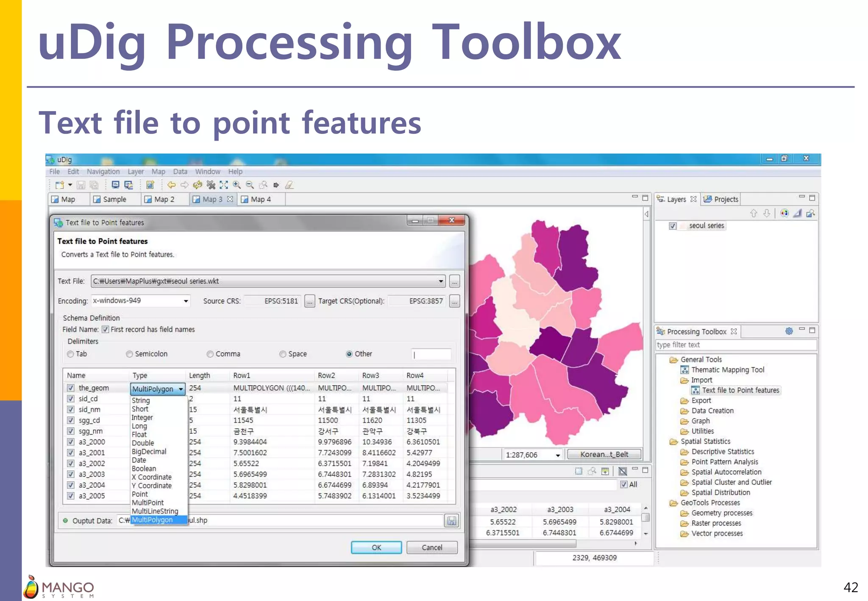Open the Layer menu
Screen dimensions: 868x601
pos(136,172)
